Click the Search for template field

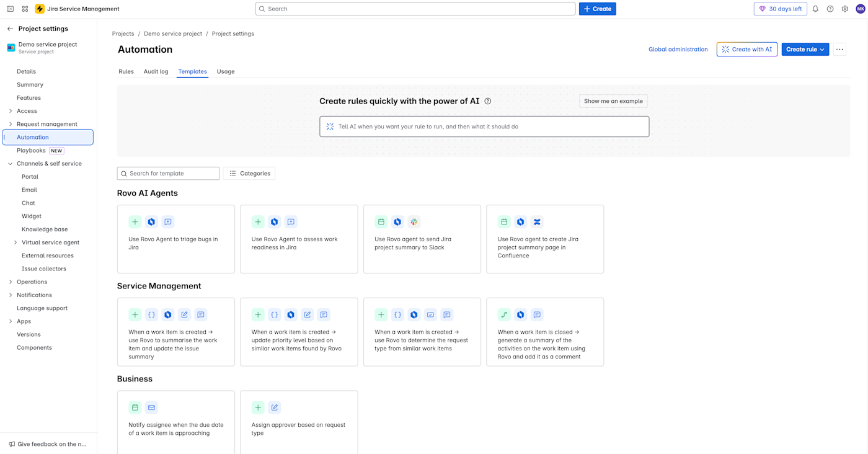[169, 174]
